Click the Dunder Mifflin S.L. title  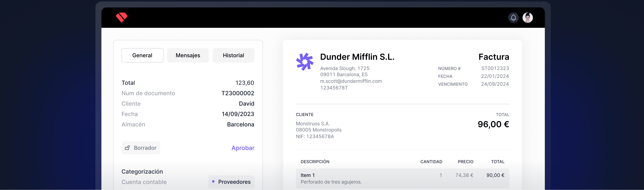(357, 57)
